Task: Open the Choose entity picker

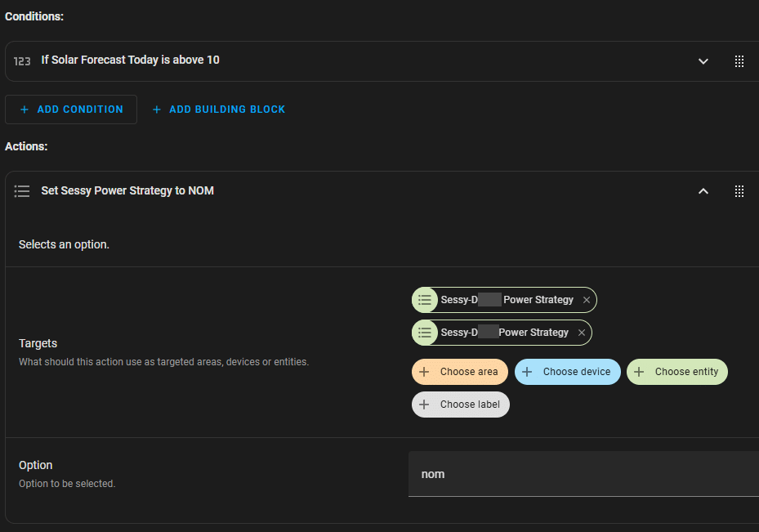Action: point(677,372)
